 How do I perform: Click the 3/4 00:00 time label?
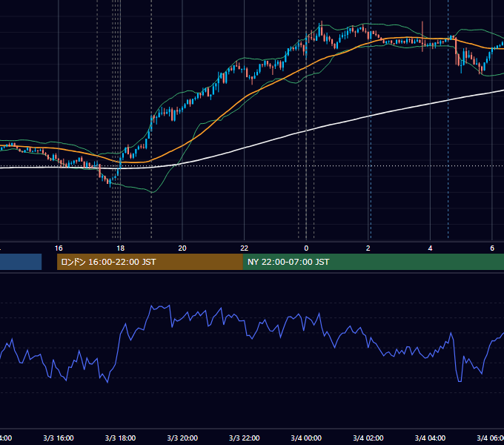pos(306,438)
